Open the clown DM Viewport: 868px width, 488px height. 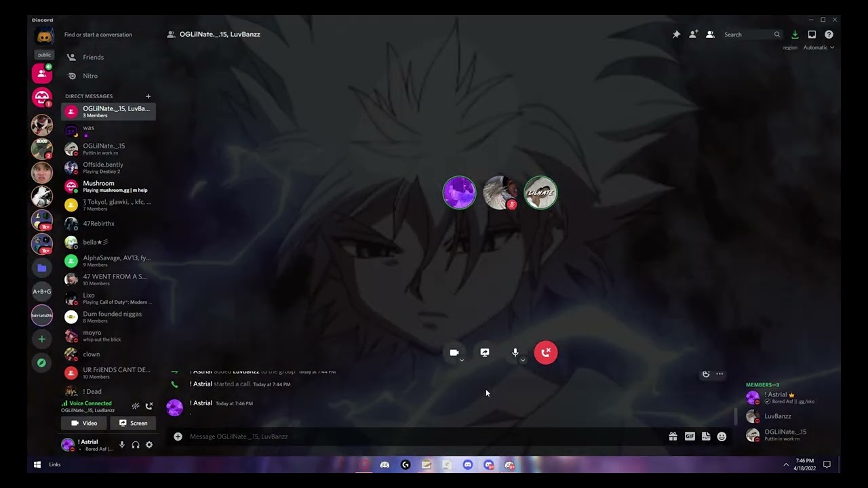[x=108, y=354]
